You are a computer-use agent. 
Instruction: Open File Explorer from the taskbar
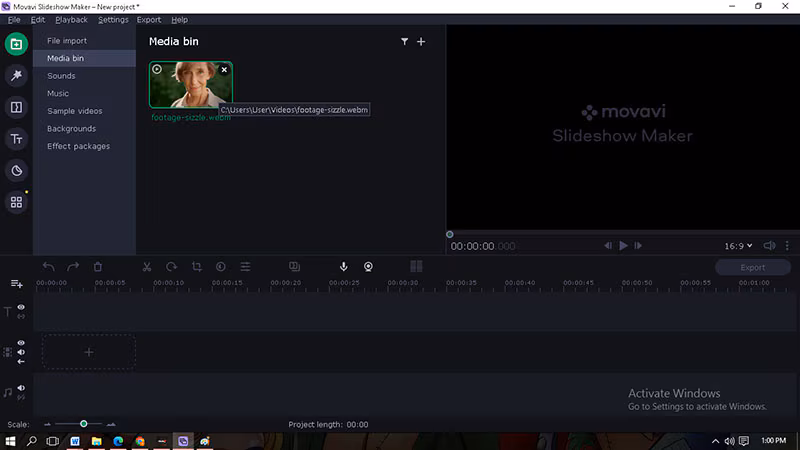[96, 441]
